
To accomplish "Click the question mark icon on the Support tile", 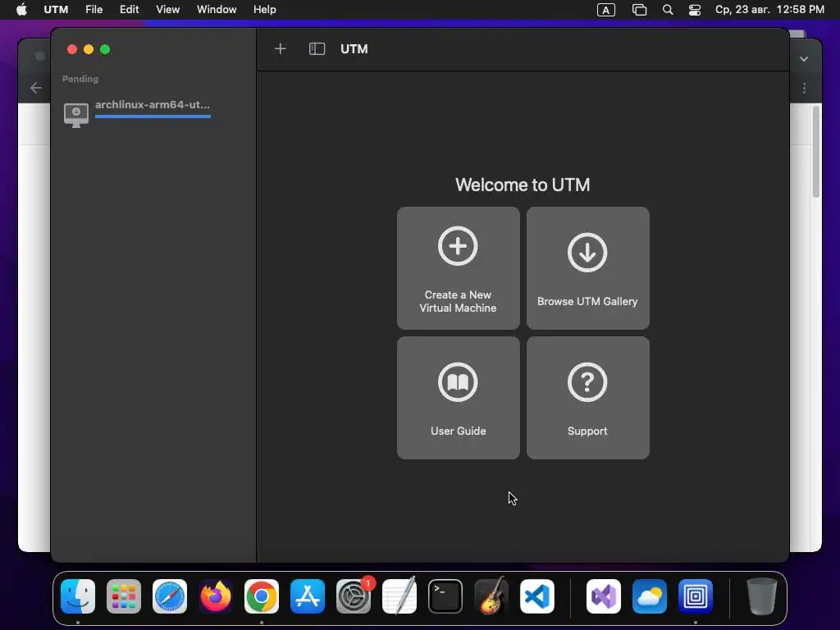I will click(x=587, y=382).
